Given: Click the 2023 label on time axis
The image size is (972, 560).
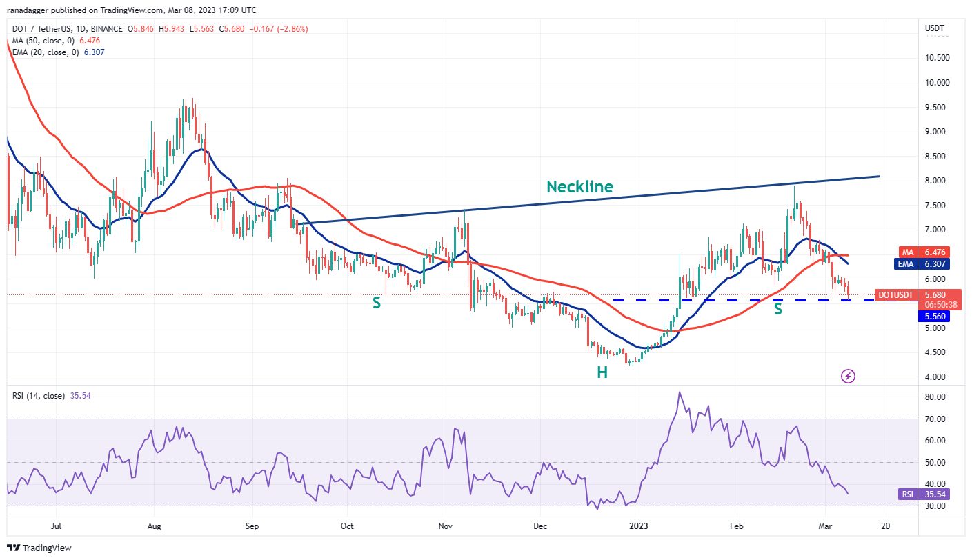Looking at the screenshot, I should (x=639, y=526).
